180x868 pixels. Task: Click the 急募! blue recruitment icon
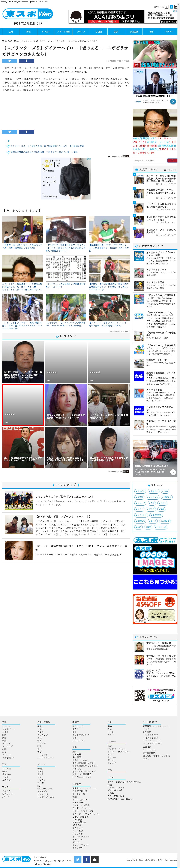coord(139,376)
